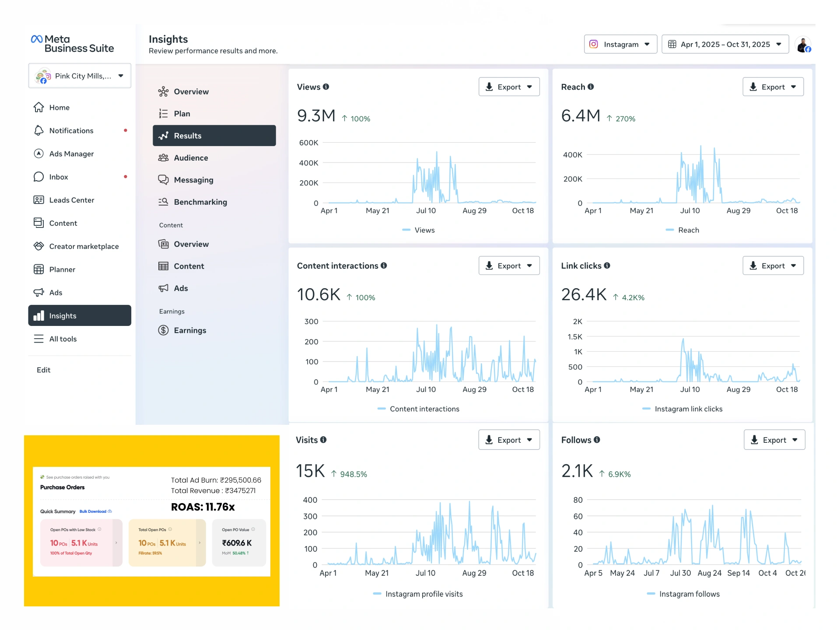The height and width of the screenshot is (630, 840).
Task: Open the Inbox chat icon
Action: (39, 177)
